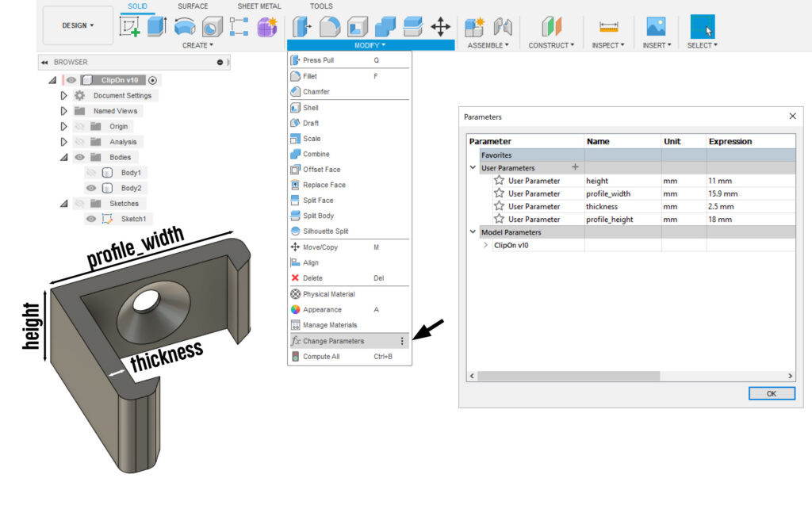Click the Create Sketch tool icon
The height and width of the screenshot is (528, 812).
click(x=129, y=27)
